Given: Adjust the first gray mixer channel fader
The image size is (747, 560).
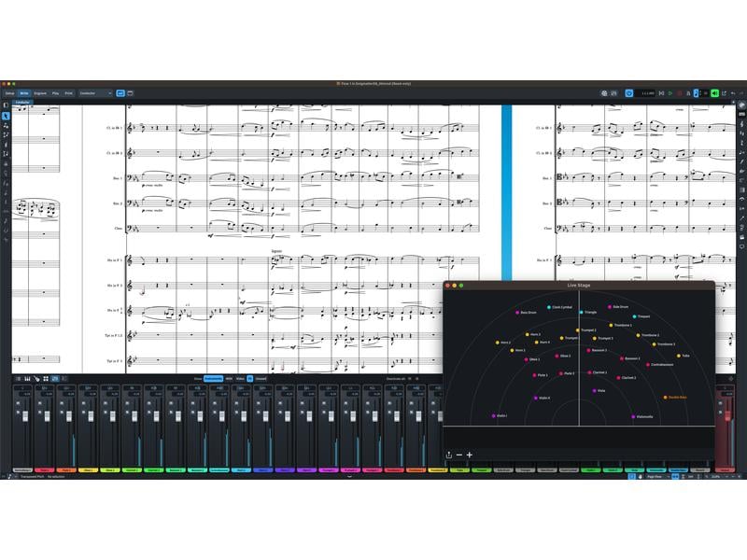Looking at the screenshot, I should click(x=25, y=416).
